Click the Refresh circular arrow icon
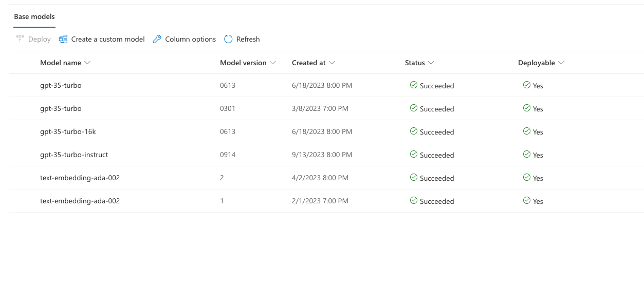 tap(228, 39)
